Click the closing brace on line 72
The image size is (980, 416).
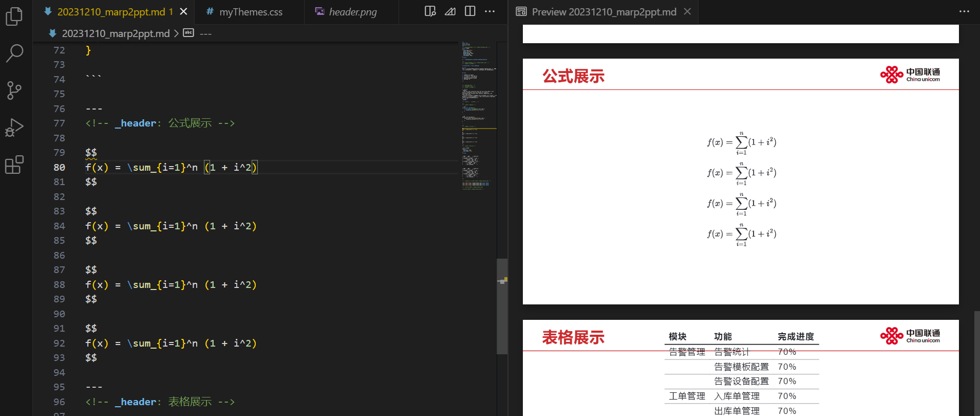pyautogui.click(x=88, y=50)
